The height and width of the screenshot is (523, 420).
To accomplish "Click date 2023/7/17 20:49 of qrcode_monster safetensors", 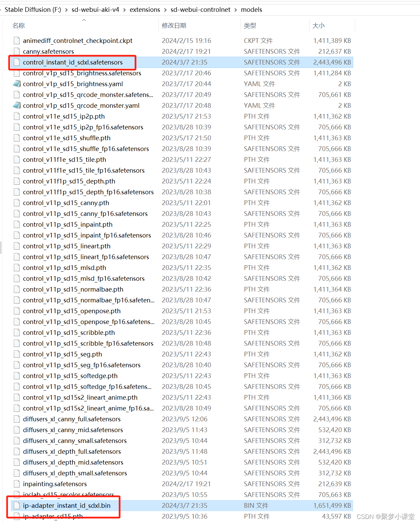I will point(187,95).
